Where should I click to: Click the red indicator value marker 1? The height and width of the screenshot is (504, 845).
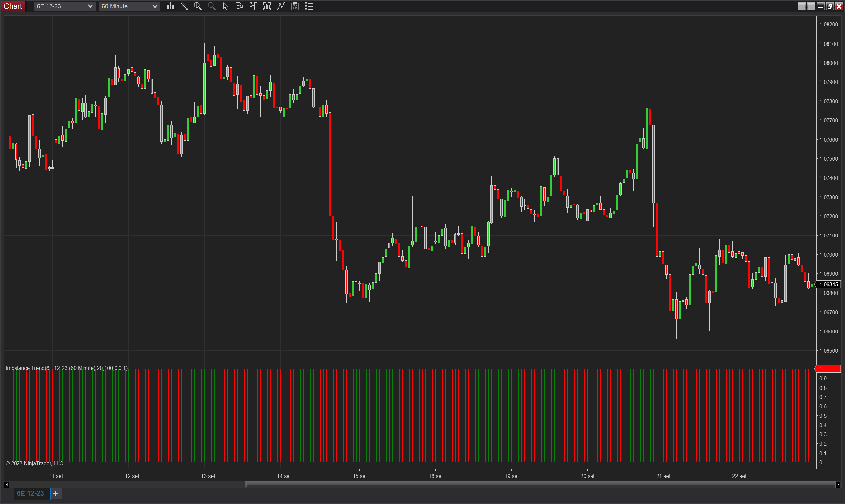[828, 369]
